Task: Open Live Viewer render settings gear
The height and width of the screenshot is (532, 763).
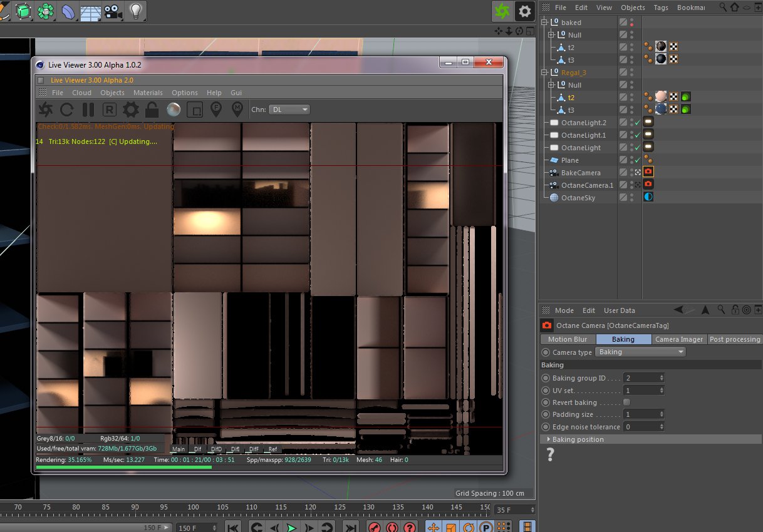Action: 131,110
